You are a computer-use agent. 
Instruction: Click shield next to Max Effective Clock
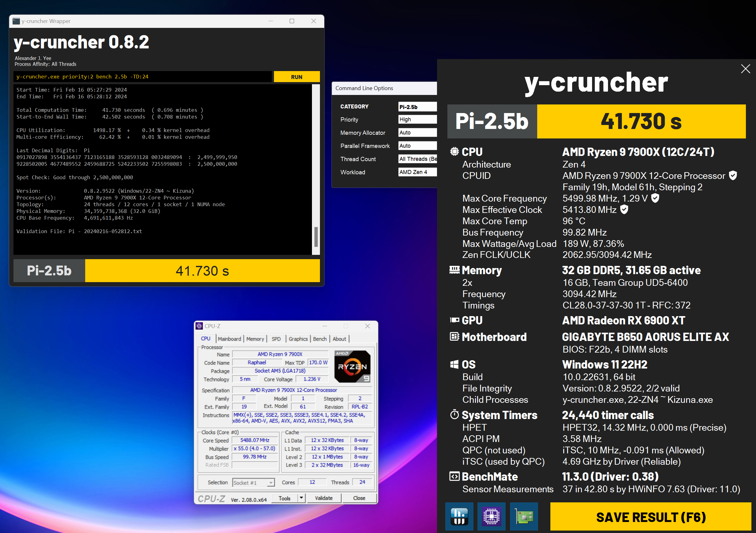pos(624,210)
